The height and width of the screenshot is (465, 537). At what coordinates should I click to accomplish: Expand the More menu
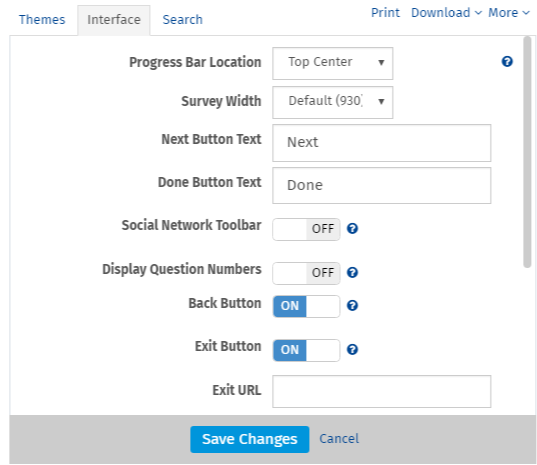[x=509, y=13]
